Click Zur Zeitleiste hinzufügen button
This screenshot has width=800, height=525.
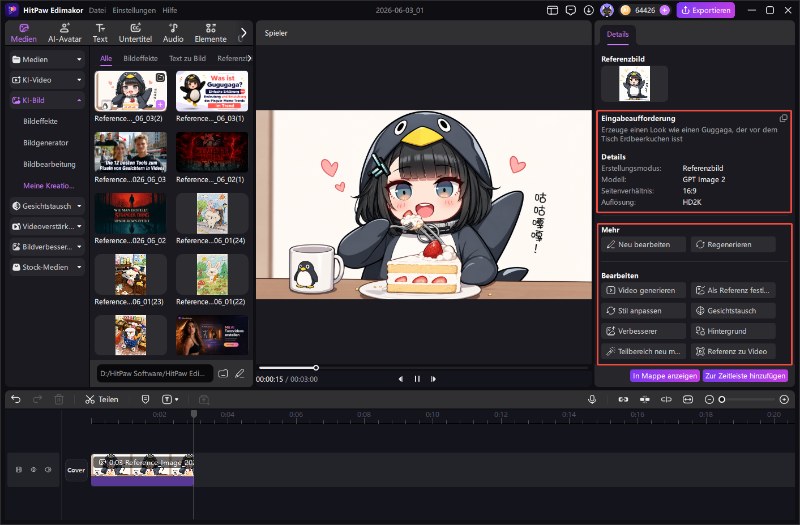tap(745, 376)
